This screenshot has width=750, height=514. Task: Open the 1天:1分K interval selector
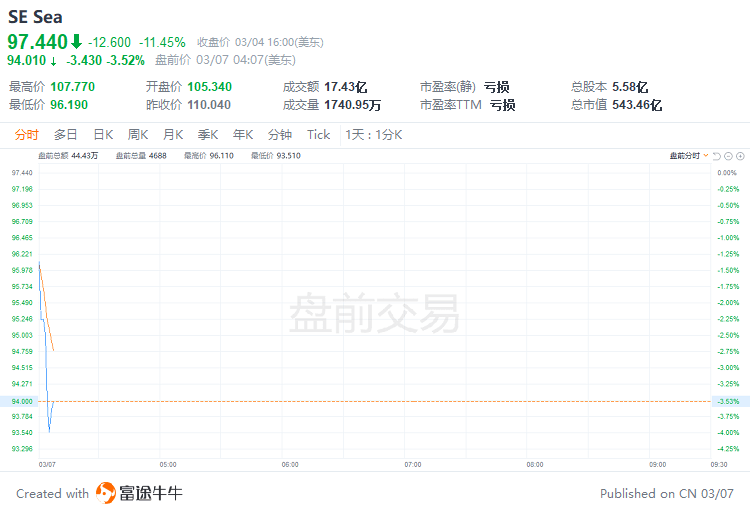tap(373, 135)
